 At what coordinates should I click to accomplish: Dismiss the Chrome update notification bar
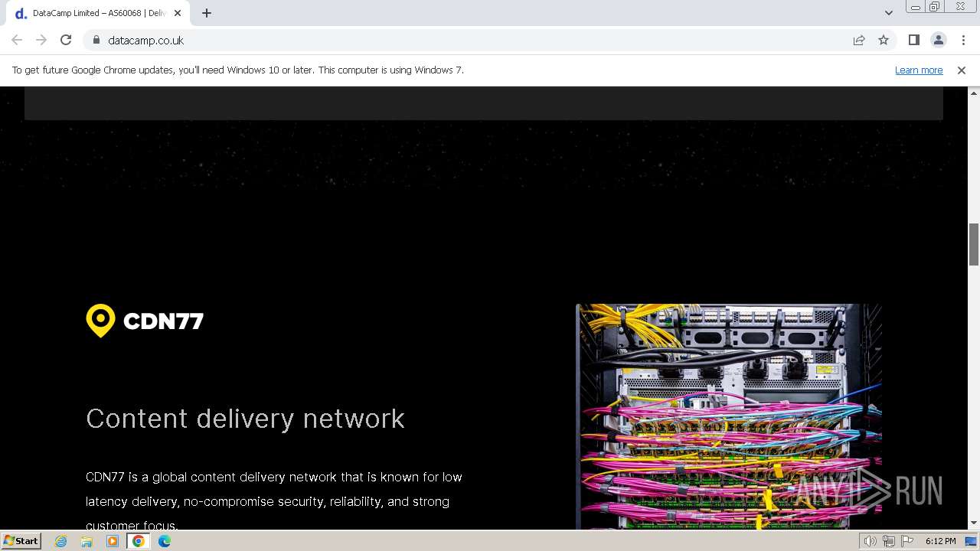tap(962, 70)
